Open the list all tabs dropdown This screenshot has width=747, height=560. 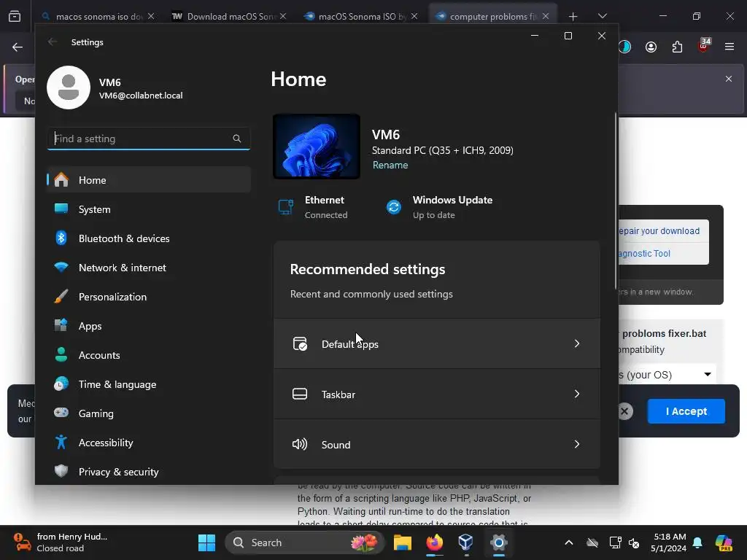(602, 16)
